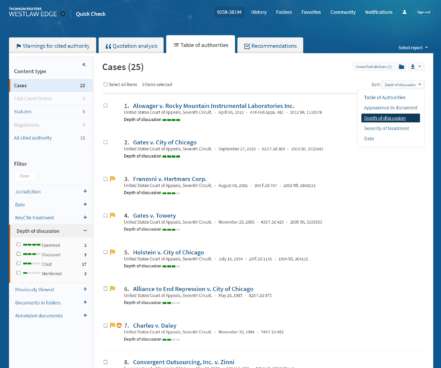
Task: Open Alswager v. Rocky Mountain Instrumental Laboratories case
Action: (213, 106)
